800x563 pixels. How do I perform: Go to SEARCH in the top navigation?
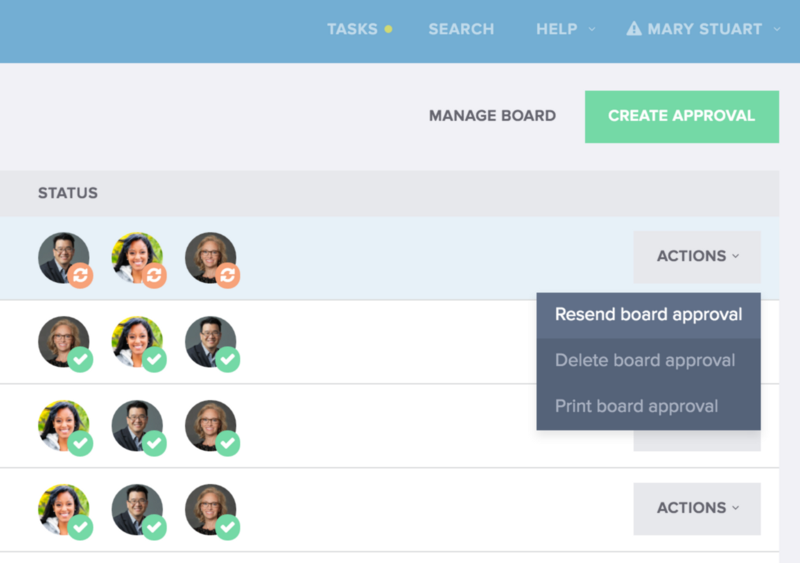(461, 29)
